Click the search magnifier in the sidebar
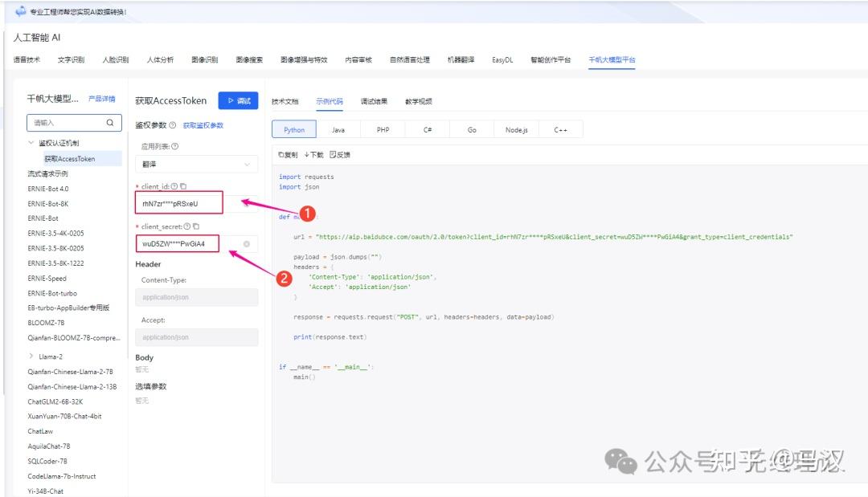Image resolution: width=868 pixels, height=497 pixels. 108,123
